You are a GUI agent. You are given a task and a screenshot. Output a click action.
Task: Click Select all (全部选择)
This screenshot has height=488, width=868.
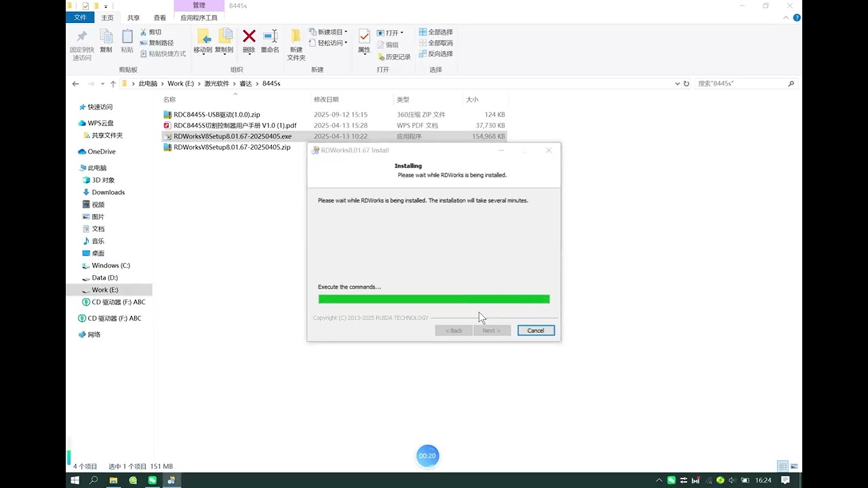(435, 32)
